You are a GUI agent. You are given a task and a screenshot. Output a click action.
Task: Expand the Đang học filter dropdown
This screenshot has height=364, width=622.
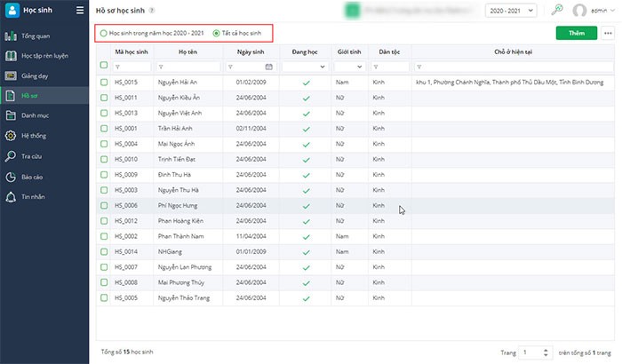[306, 67]
